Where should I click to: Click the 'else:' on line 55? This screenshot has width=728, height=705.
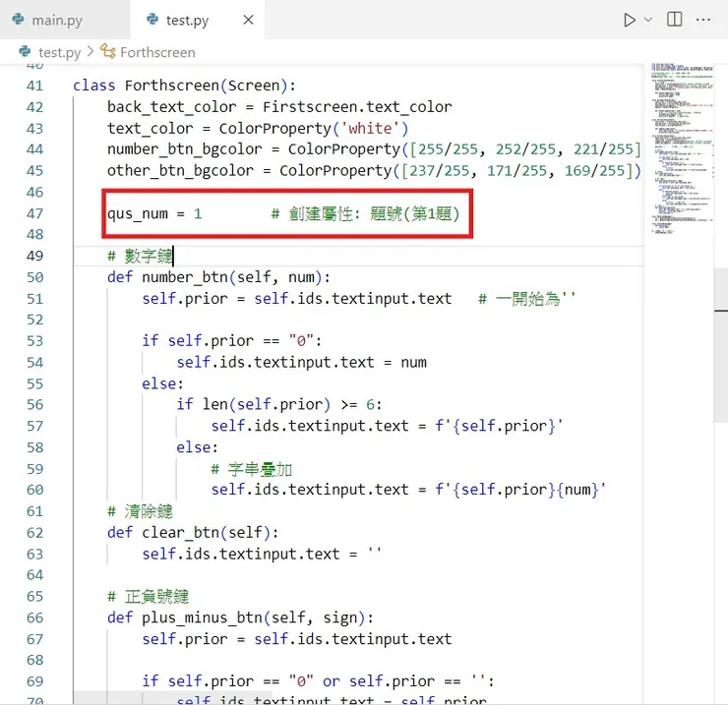tap(163, 383)
